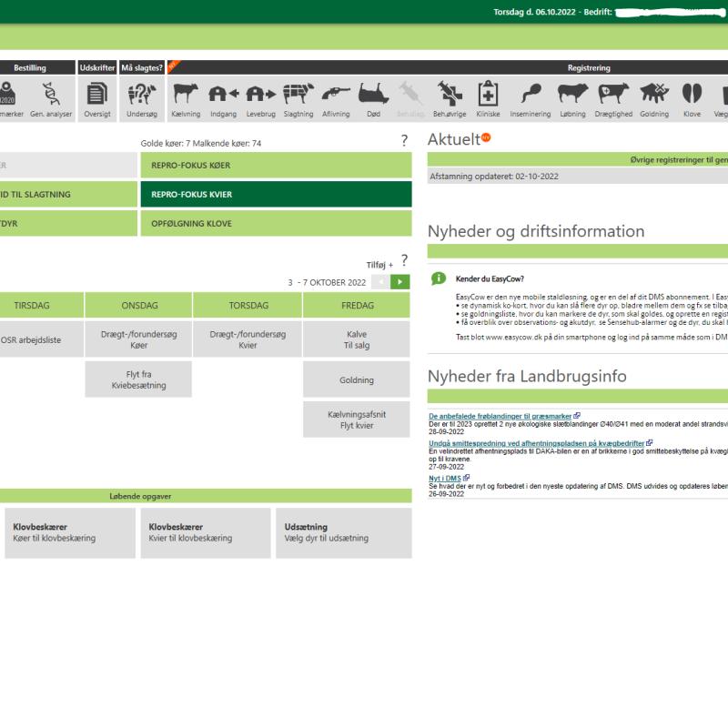Select the TORSDAG column header
Screen dimensions: 728x728
click(x=248, y=305)
